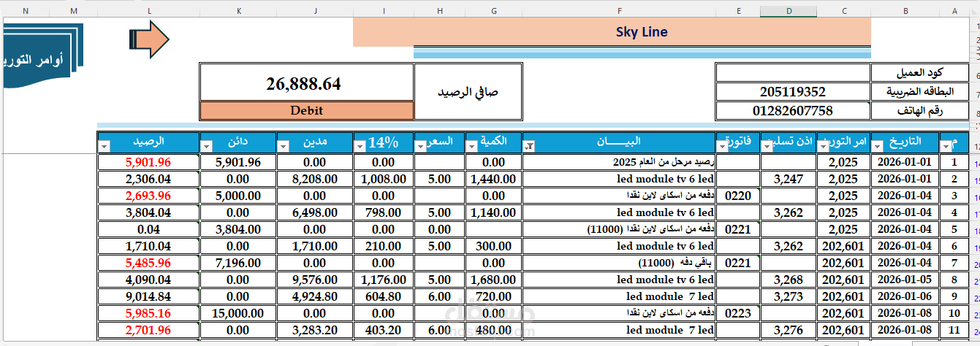The image size is (980, 346).
Task: Select the date cell 2026-01-06
Action: click(905, 296)
